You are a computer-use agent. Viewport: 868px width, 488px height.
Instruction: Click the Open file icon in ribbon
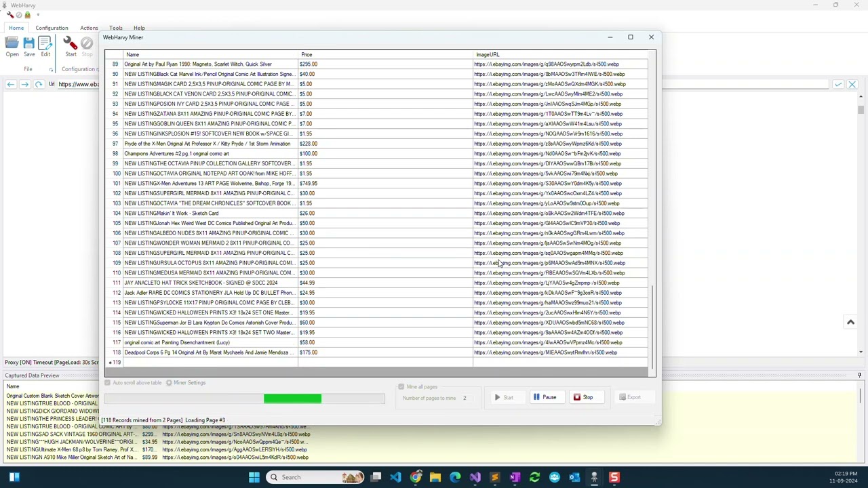[x=12, y=47]
